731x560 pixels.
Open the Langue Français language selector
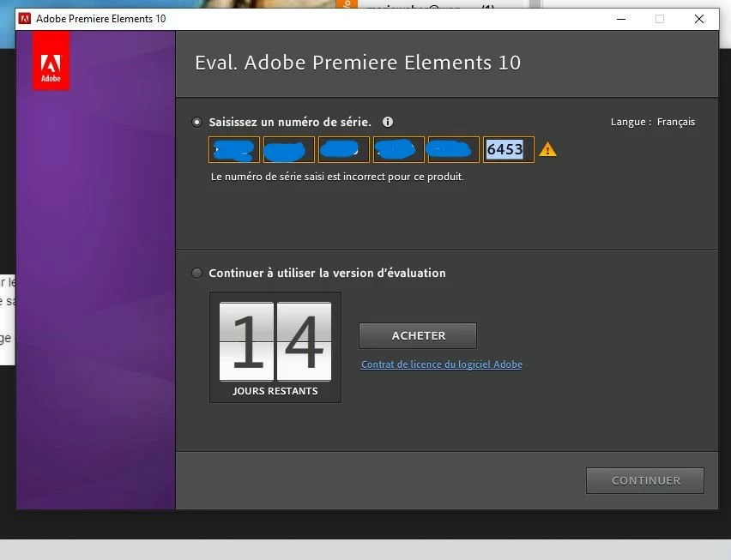(653, 122)
